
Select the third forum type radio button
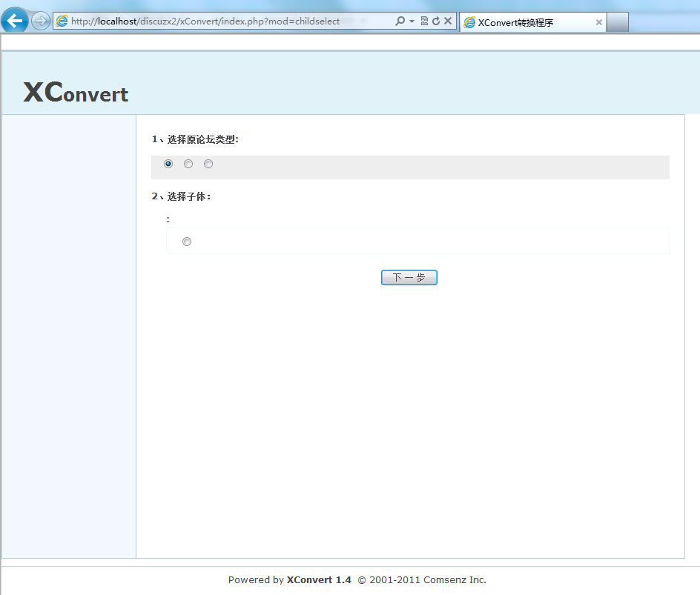click(208, 164)
